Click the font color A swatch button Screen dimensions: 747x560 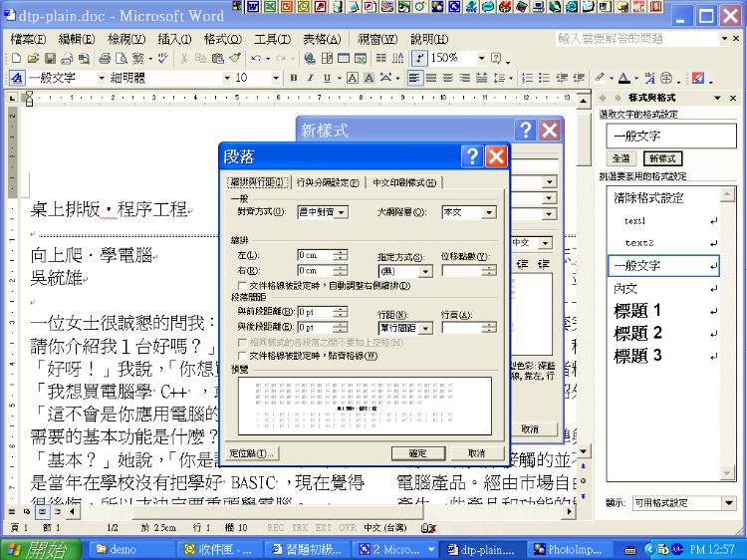[x=624, y=78]
